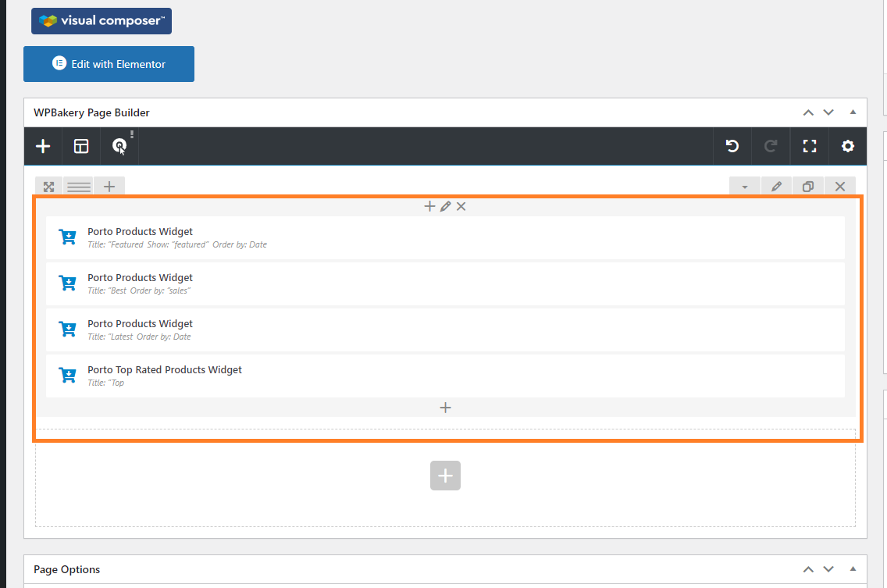Toggle WPBakery fullscreen mode icon
The width and height of the screenshot is (887, 588).
[x=810, y=146]
